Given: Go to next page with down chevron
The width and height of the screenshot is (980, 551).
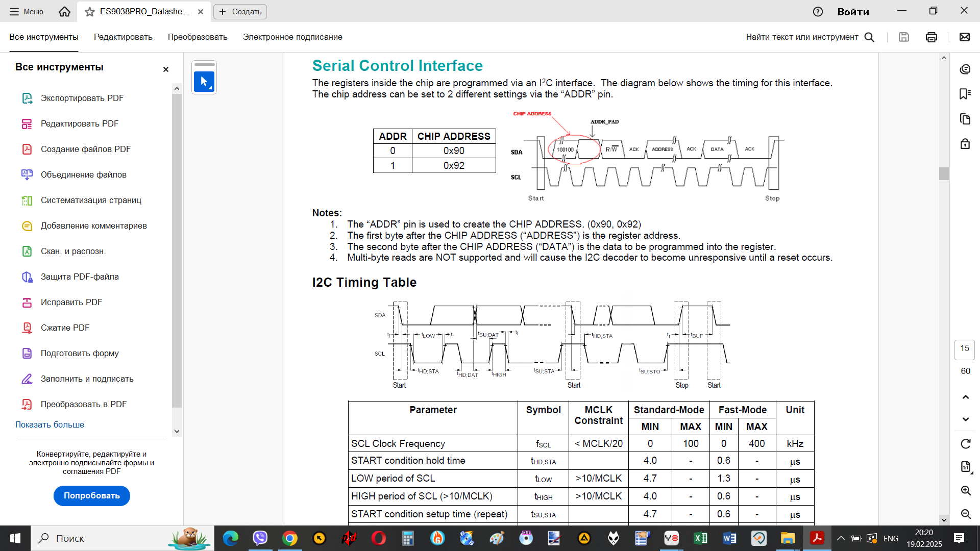Looking at the screenshot, I should 965,419.
